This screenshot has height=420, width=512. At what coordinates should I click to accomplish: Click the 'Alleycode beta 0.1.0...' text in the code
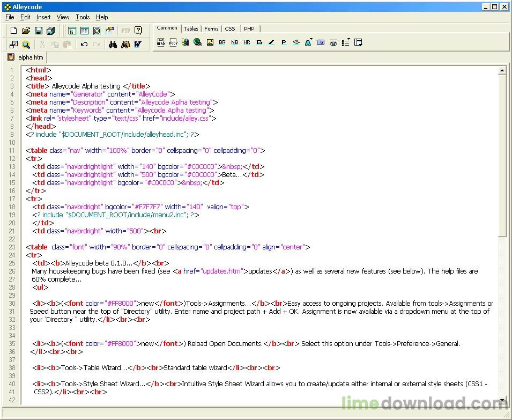coord(99,263)
